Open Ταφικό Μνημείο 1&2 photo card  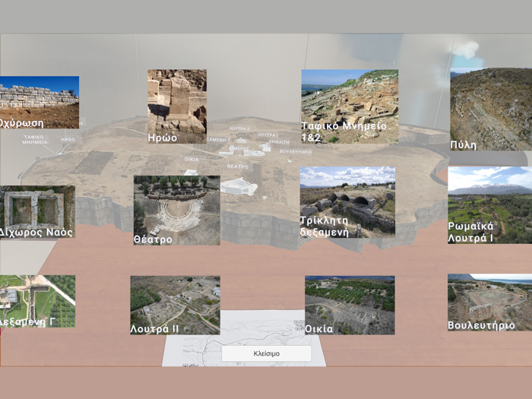[x=350, y=106]
